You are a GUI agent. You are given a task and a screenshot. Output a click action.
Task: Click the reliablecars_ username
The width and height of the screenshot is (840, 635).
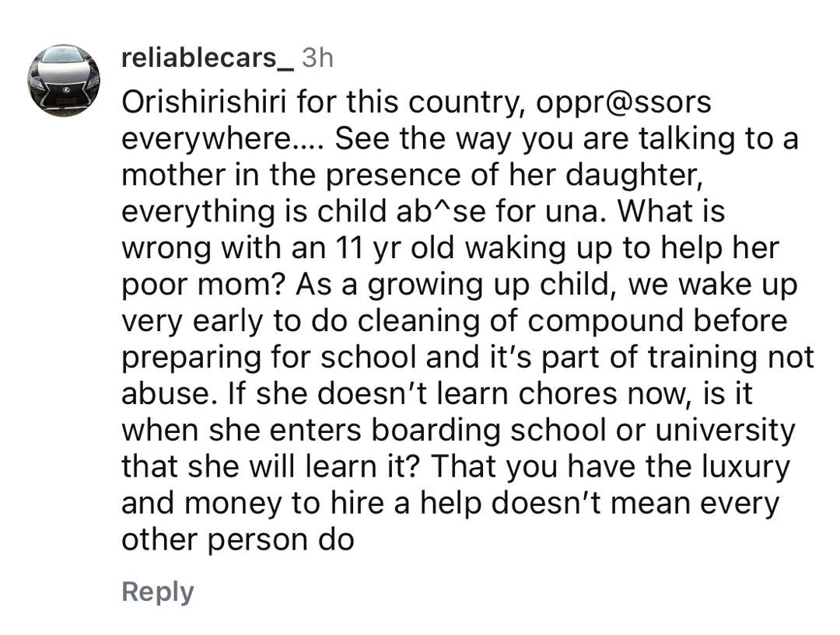click(208, 58)
